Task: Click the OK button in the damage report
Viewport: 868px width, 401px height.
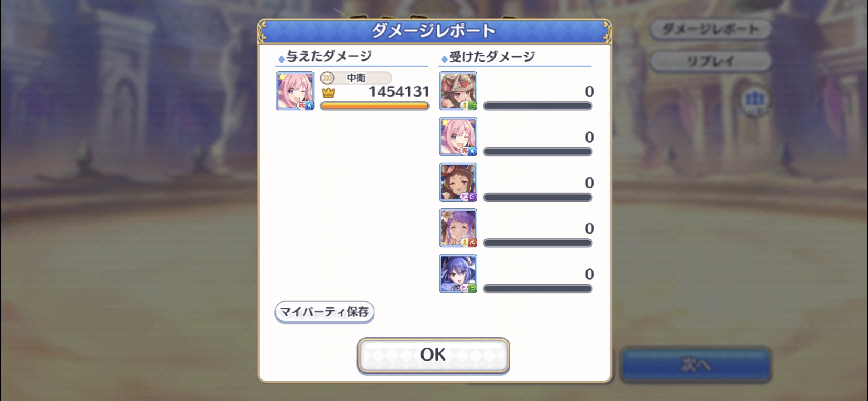Action: [433, 355]
